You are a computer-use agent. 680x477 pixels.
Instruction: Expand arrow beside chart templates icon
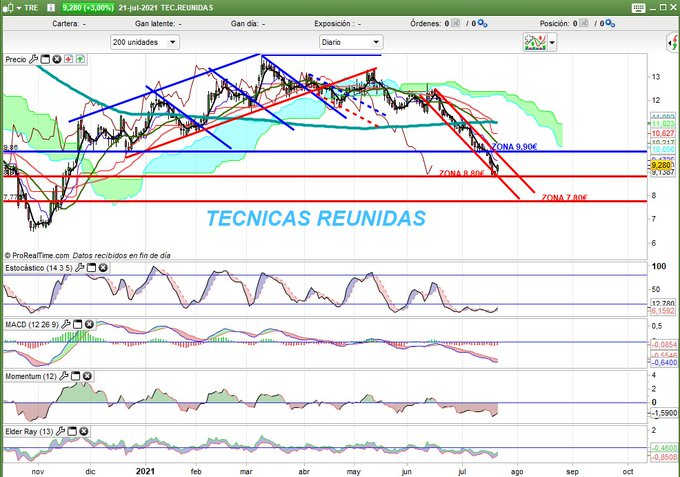[552, 42]
